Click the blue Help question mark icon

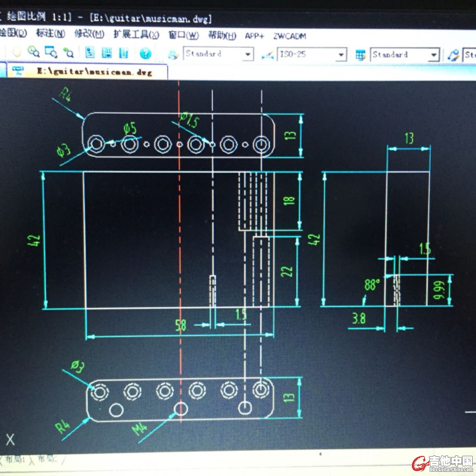[145, 53]
